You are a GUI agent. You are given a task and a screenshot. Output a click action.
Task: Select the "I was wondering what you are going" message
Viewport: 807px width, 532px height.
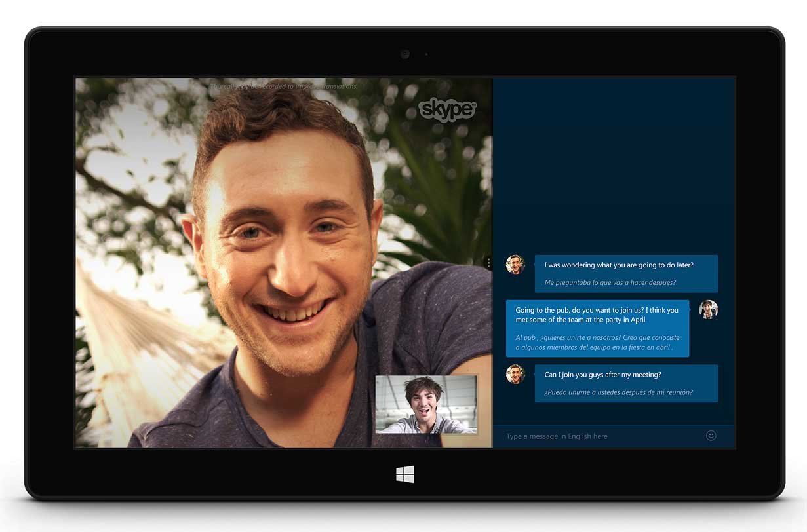tap(618, 265)
